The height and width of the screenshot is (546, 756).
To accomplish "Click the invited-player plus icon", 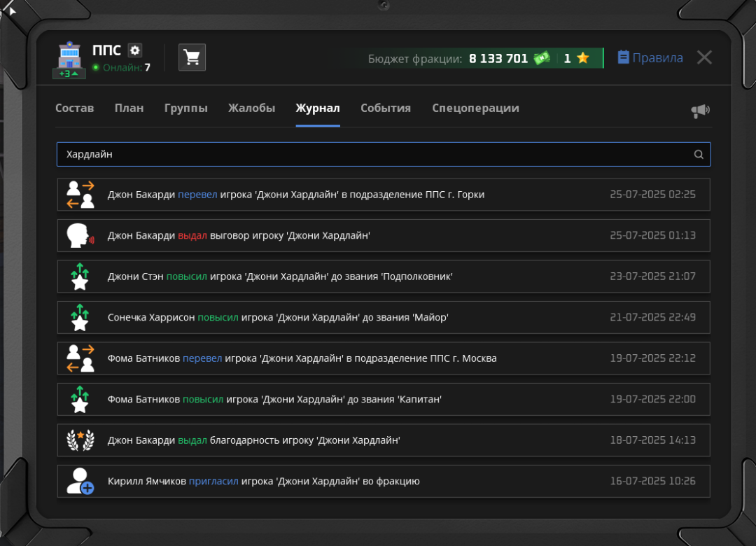I will pyautogui.click(x=80, y=482).
